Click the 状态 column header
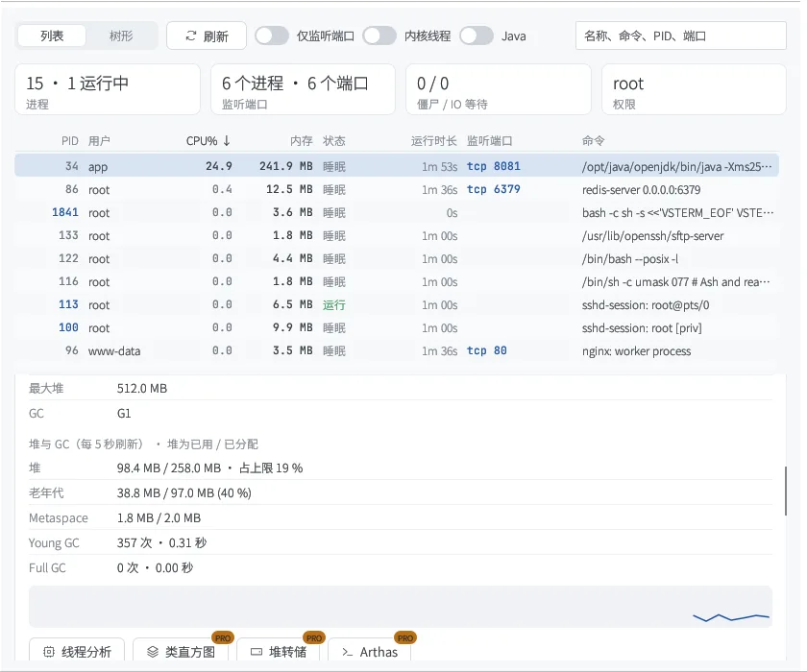This screenshot has height=672, width=807. pyautogui.click(x=334, y=141)
